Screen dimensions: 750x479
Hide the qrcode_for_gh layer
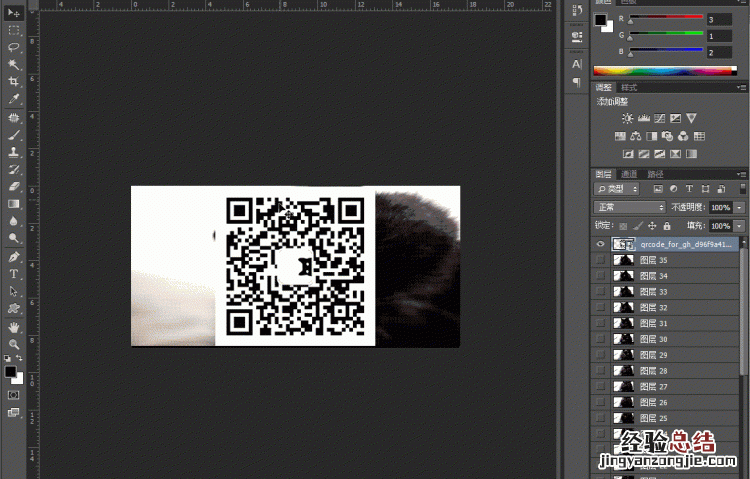pos(600,243)
